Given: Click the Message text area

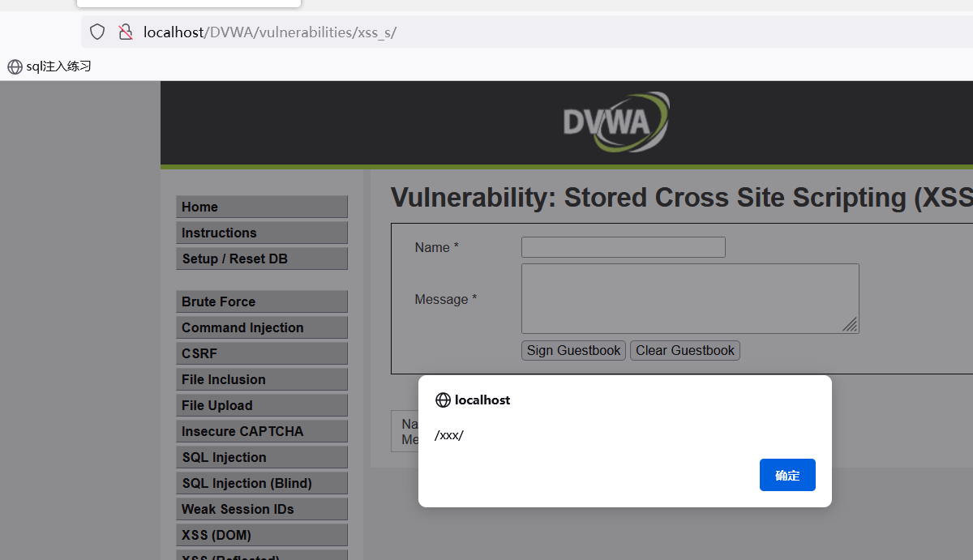Looking at the screenshot, I should pos(690,298).
